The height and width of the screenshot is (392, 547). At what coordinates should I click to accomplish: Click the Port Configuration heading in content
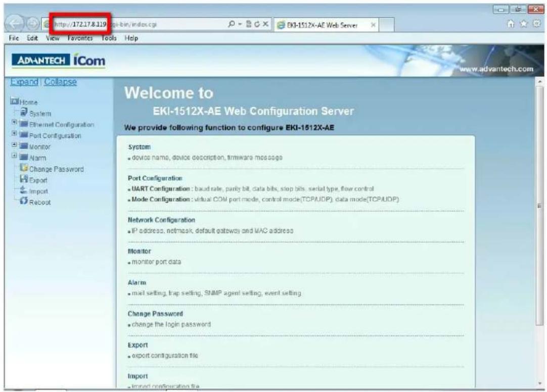155,178
